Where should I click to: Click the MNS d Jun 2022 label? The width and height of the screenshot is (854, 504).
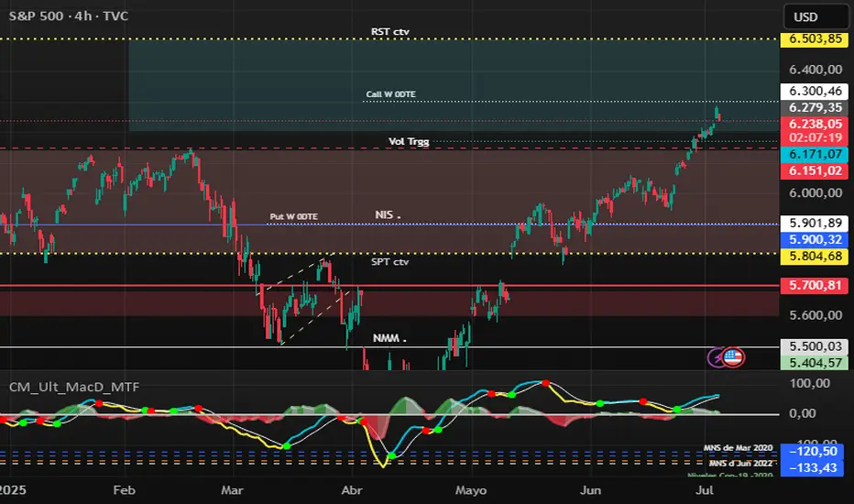(740, 463)
